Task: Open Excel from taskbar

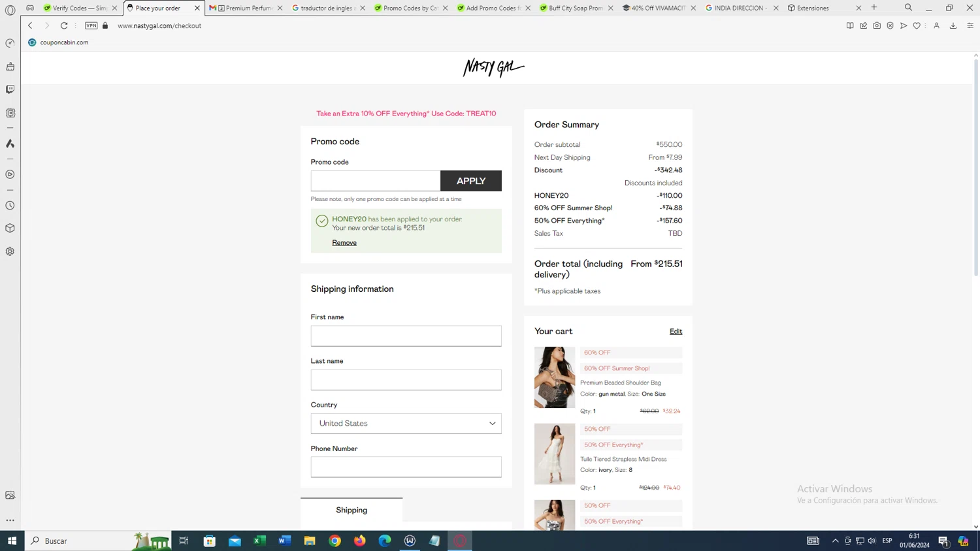Action: coord(259,541)
